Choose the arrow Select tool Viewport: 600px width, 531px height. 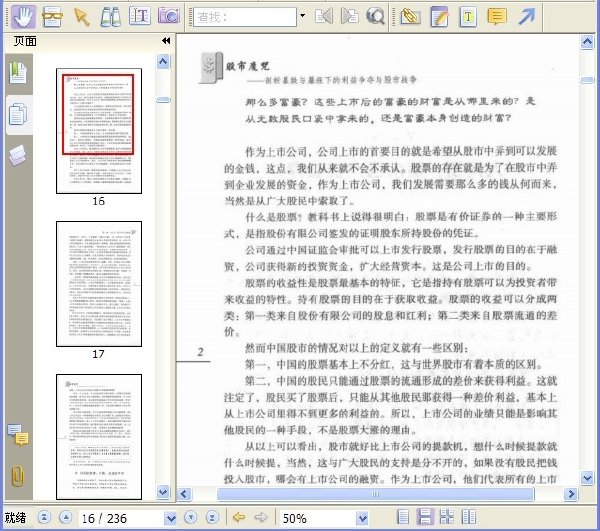[x=82, y=17]
